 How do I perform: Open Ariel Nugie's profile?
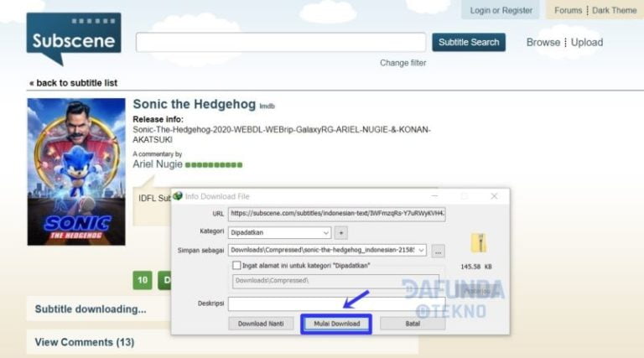[x=158, y=164]
